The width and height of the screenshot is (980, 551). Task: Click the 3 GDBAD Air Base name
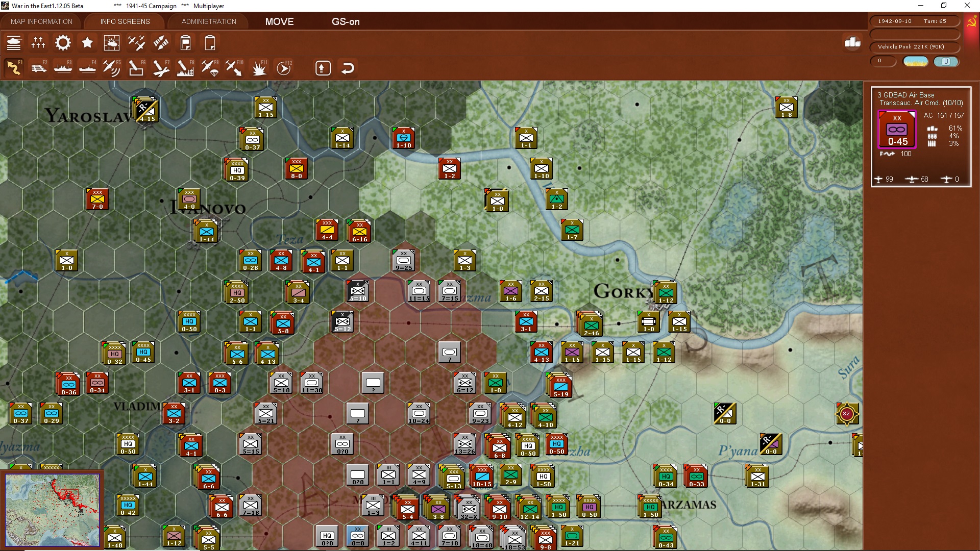[x=905, y=95]
